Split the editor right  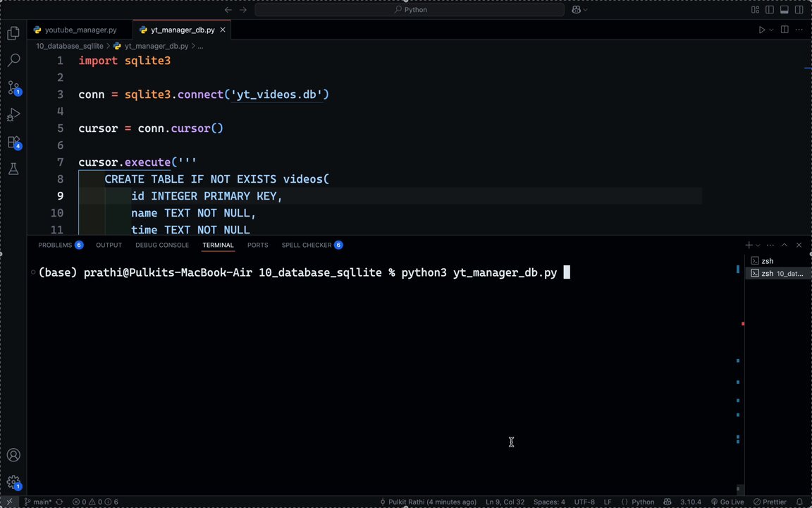[785, 30]
